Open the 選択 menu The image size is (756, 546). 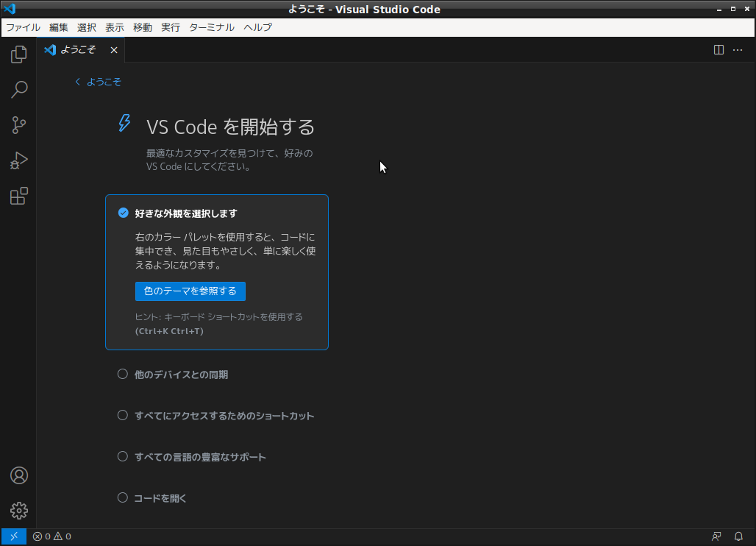pos(87,27)
